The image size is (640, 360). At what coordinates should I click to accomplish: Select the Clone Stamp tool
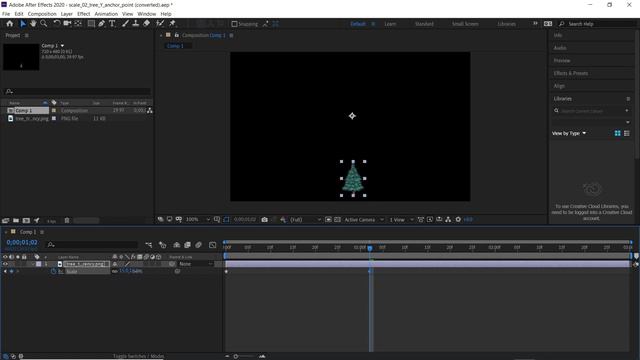pyautogui.click(x=136, y=24)
